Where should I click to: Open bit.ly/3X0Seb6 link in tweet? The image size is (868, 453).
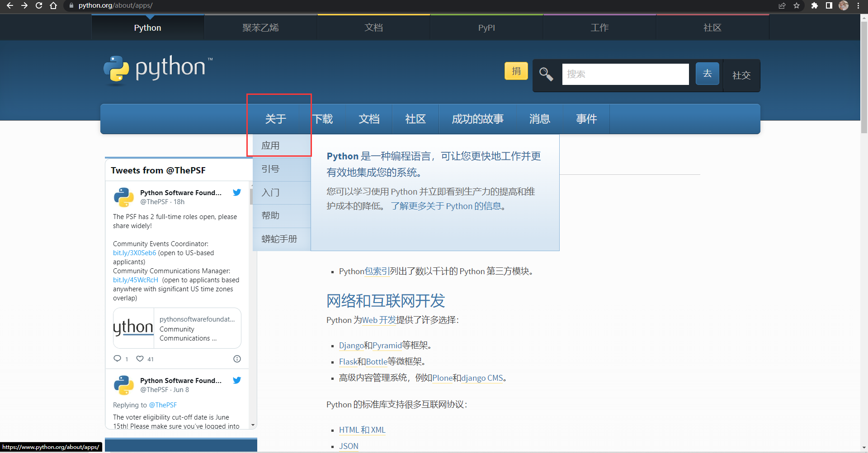click(x=134, y=253)
